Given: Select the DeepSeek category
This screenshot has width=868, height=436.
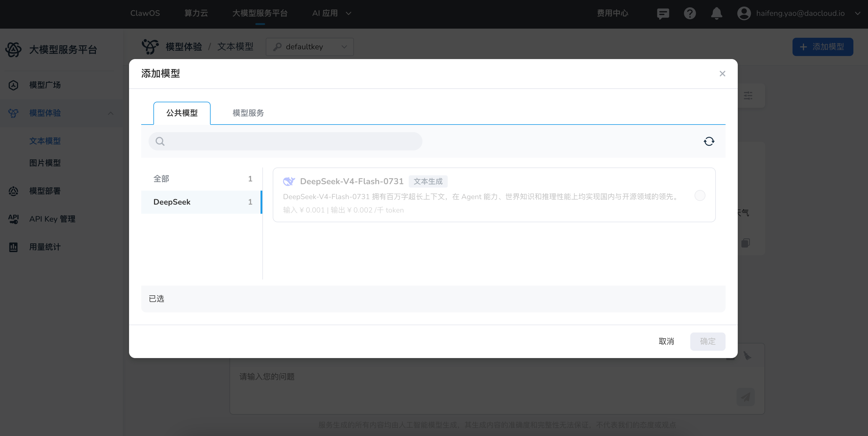Looking at the screenshot, I should coord(201,202).
